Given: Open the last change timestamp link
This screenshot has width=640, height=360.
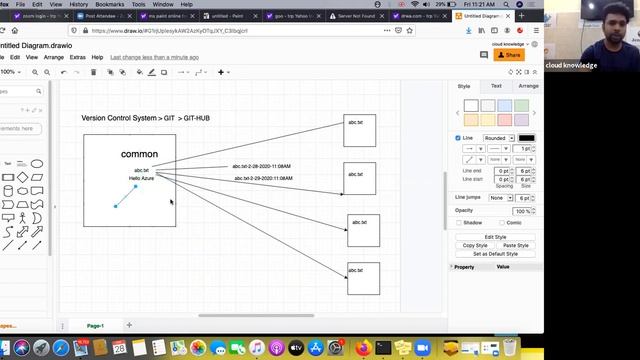Looking at the screenshot, I should (x=154, y=58).
